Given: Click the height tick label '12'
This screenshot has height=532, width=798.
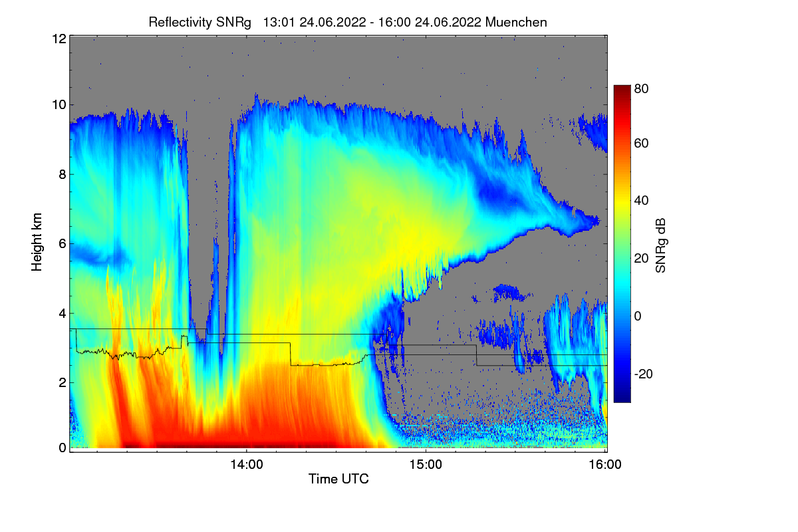Looking at the screenshot, I should pyautogui.click(x=59, y=39).
